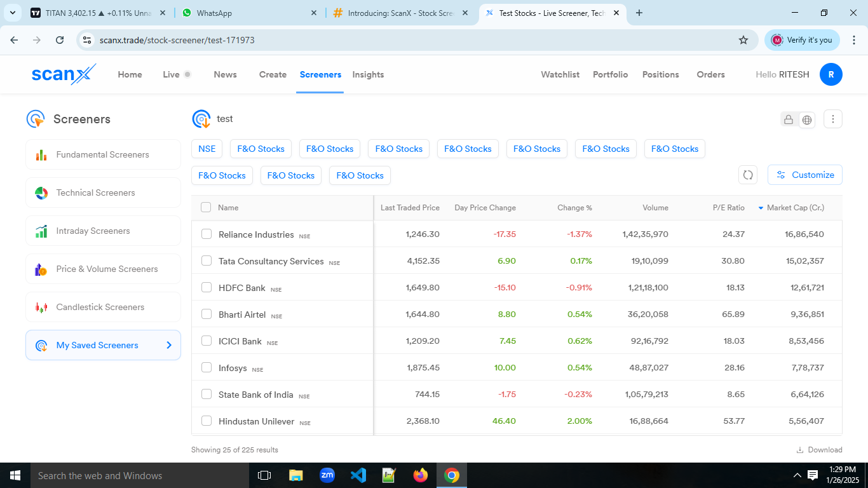Viewport: 868px width, 488px height.
Task: Select the Reliance Industries checkbox
Action: tap(207, 234)
